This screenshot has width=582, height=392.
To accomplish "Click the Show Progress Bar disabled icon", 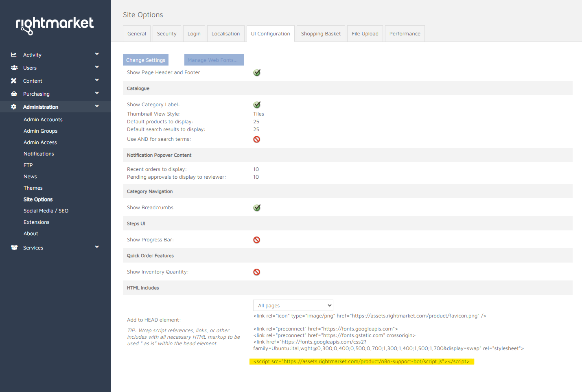I will [x=257, y=240].
